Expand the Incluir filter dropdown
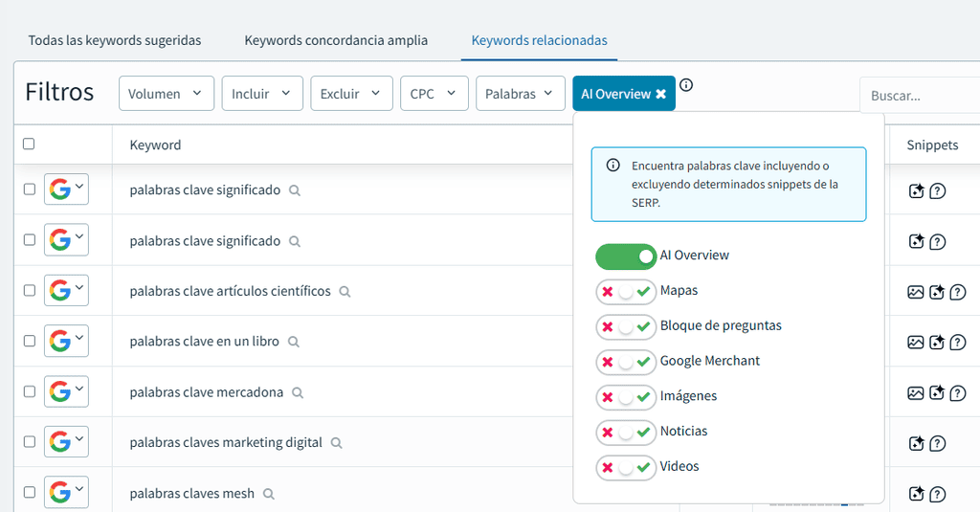980x512 pixels. pos(262,94)
